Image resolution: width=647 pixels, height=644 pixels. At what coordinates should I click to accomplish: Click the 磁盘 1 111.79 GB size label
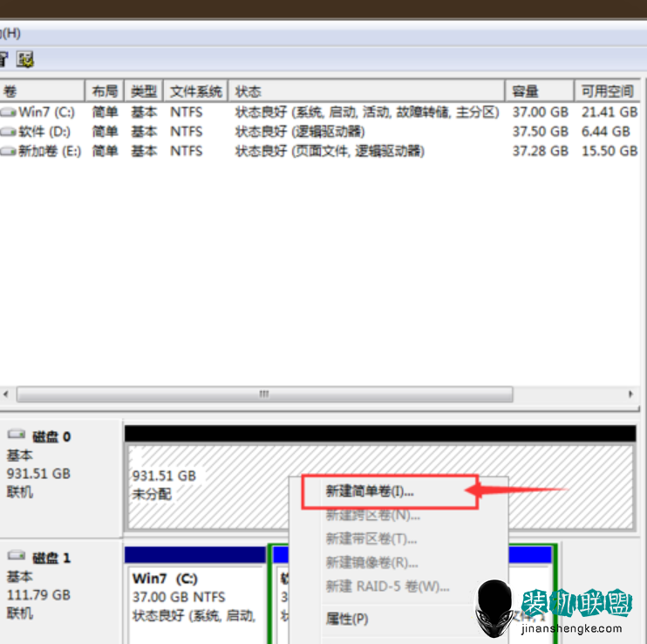(38, 595)
